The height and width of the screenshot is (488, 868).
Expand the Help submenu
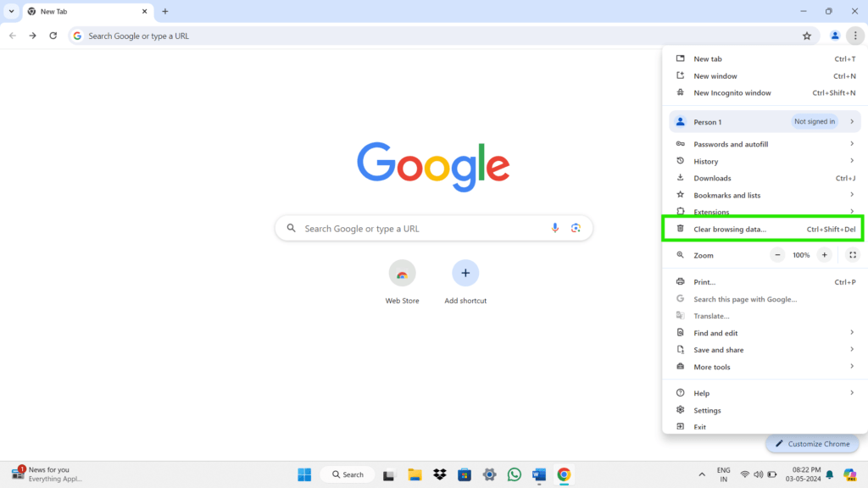pos(765,393)
